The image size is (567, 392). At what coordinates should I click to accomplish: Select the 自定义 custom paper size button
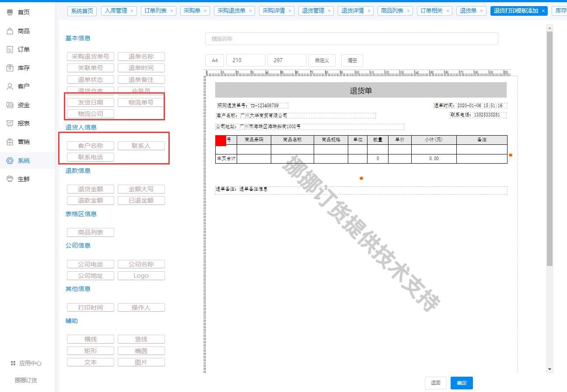point(322,60)
